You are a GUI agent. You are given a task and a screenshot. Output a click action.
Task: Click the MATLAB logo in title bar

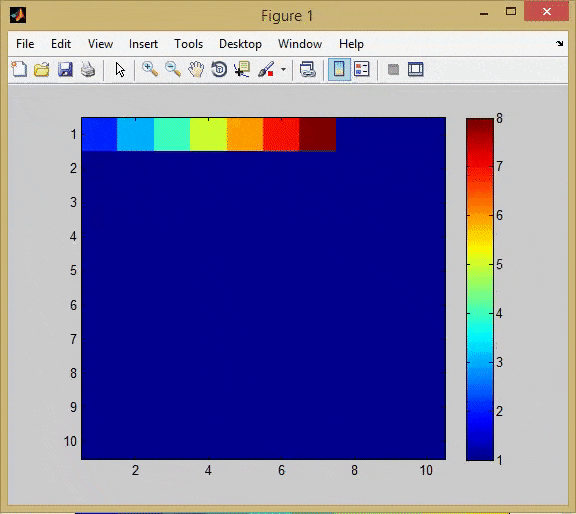click(18, 15)
